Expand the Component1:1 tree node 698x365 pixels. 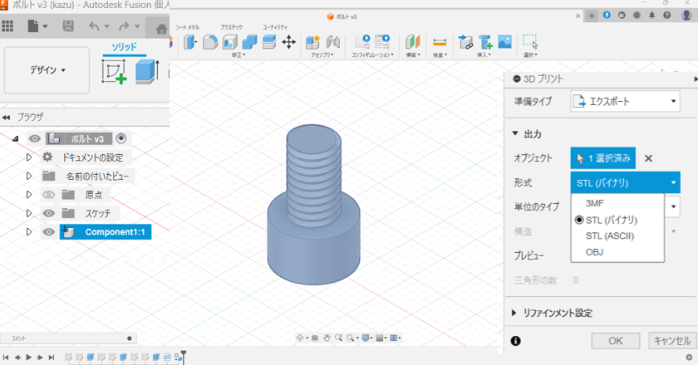(x=29, y=232)
